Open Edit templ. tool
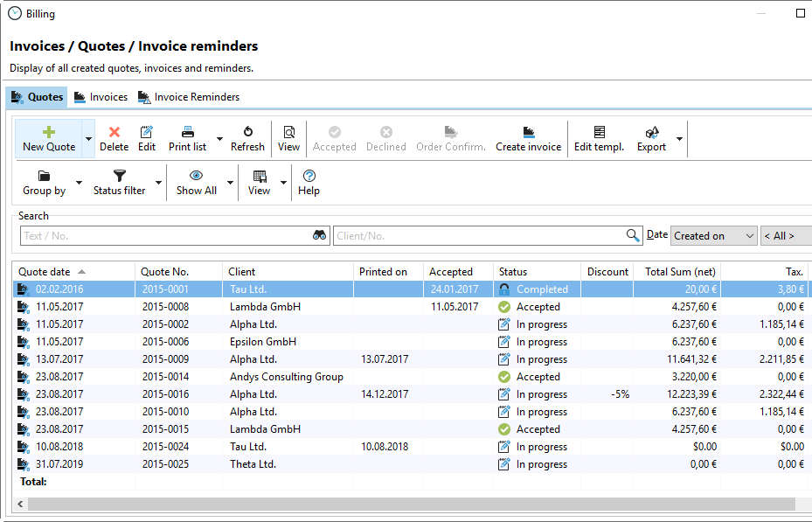Image resolution: width=812 pixels, height=522 pixels. 599,138
